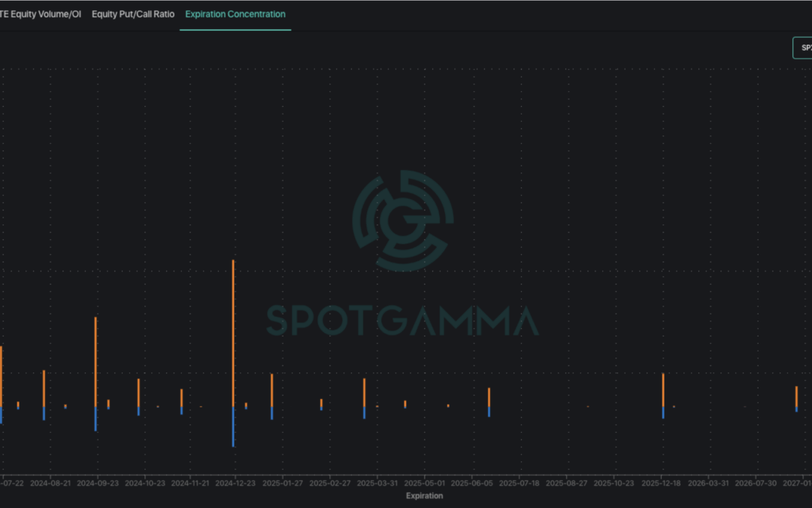Click the 2024-08-21 axis date label

50,483
